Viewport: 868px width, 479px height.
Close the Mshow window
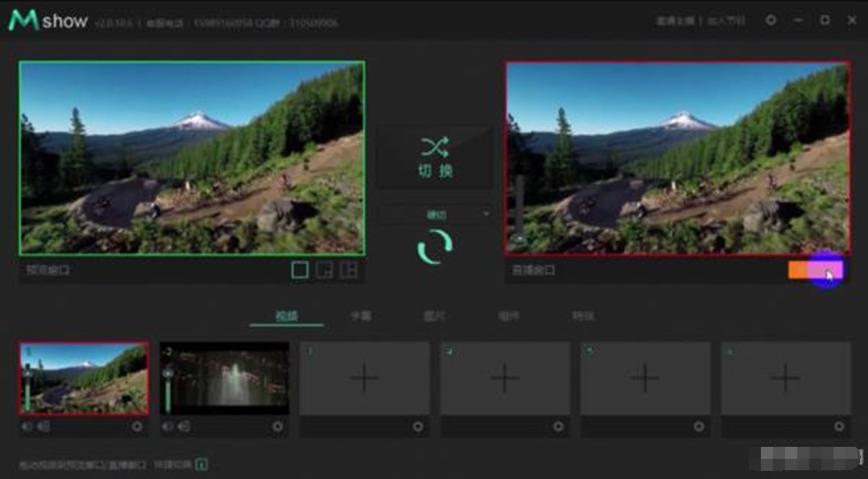pyautogui.click(x=852, y=20)
